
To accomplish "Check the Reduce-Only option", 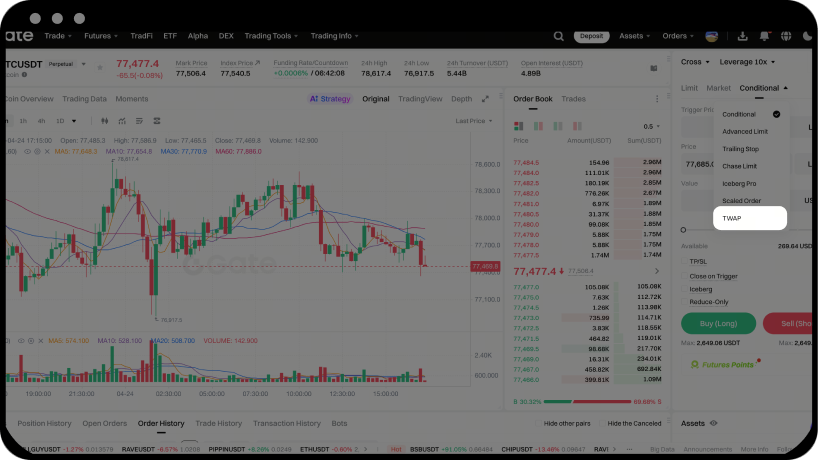I will pos(685,301).
